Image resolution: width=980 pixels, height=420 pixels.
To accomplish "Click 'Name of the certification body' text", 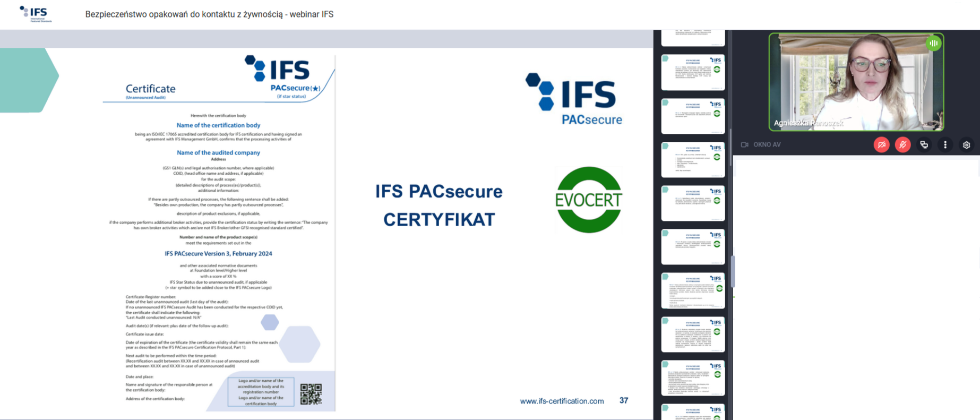I will (218, 125).
